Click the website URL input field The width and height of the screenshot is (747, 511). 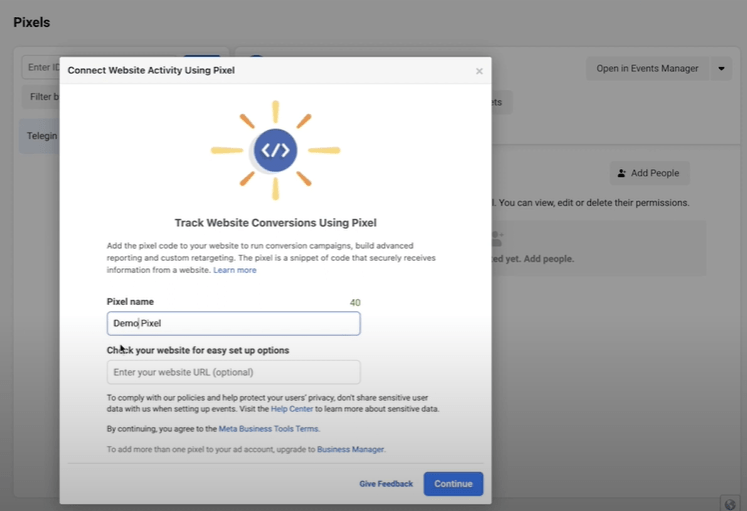pyautogui.click(x=233, y=372)
